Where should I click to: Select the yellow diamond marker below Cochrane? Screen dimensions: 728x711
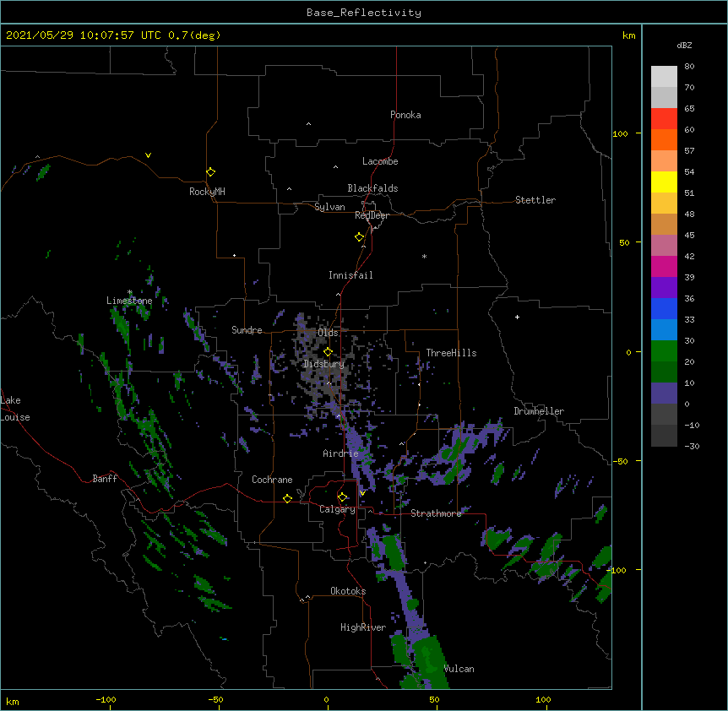pos(287,498)
